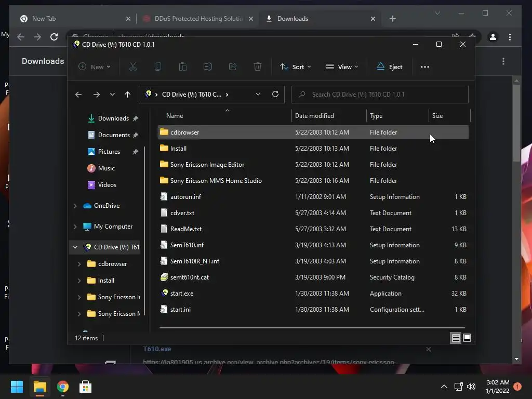Open Downloads page more actions menu

click(x=503, y=61)
